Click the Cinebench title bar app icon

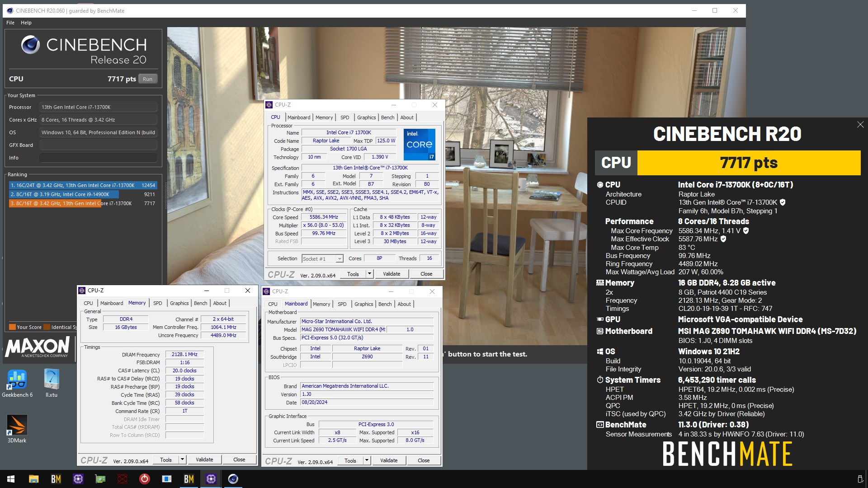[10, 10]
